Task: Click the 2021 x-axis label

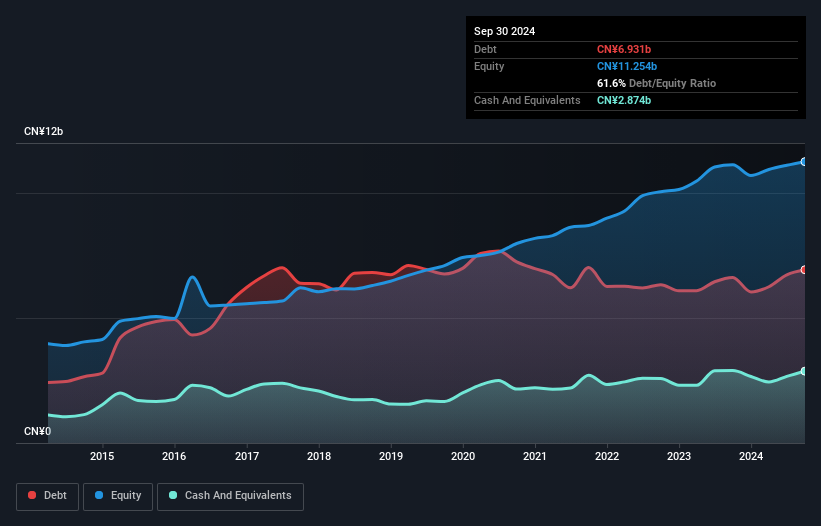Action: [535, 456]
